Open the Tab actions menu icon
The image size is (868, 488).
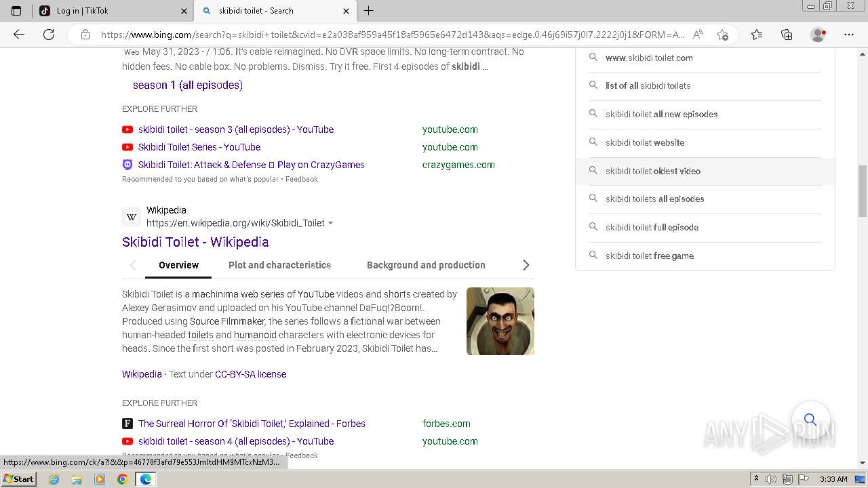pyautogui.click(x=16, y=11)
